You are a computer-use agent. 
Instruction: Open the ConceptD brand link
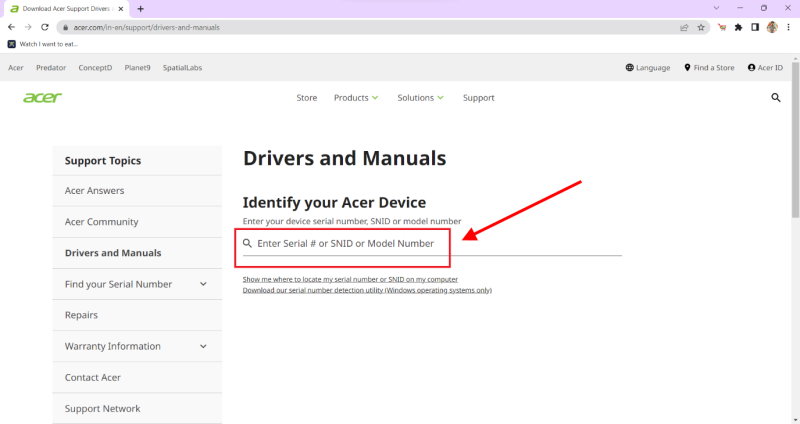tap(95, 67)
